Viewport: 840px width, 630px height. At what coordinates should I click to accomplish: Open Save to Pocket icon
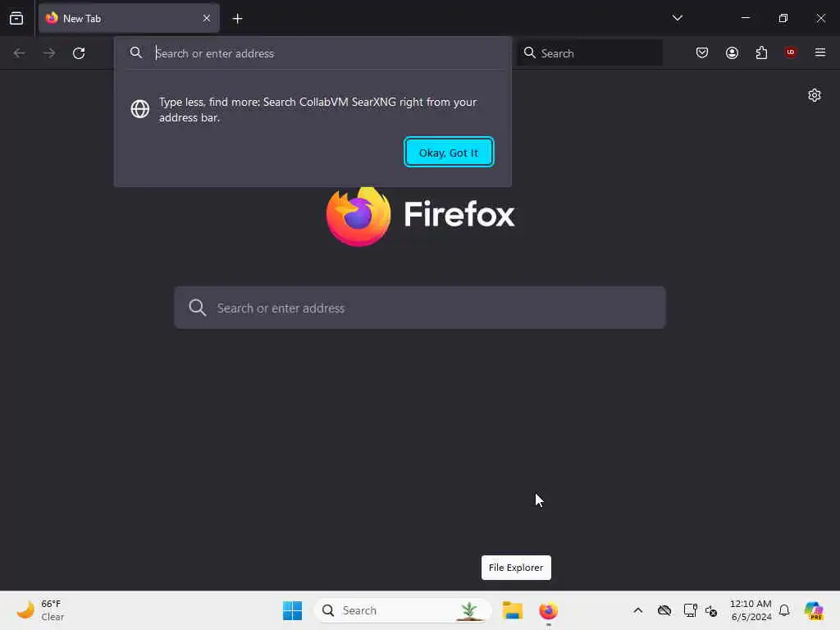point(702,52)
